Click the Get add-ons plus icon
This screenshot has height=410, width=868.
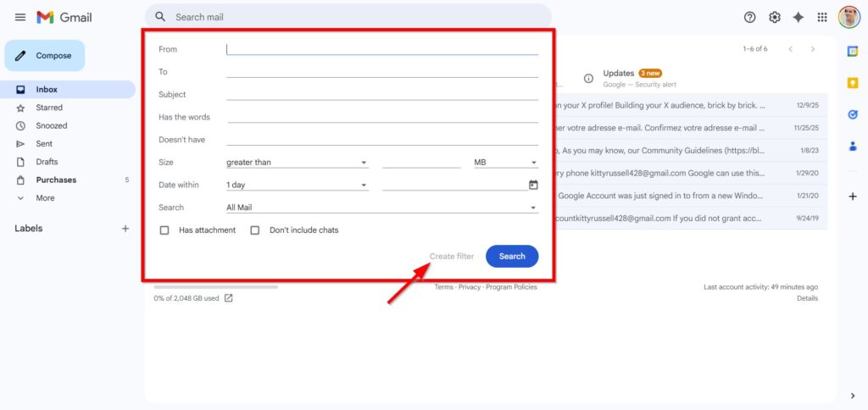[853, 197]
